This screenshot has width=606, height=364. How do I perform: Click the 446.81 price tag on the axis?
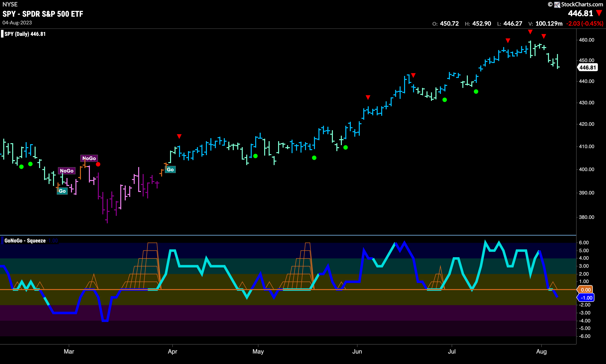[x=588, y=67]
